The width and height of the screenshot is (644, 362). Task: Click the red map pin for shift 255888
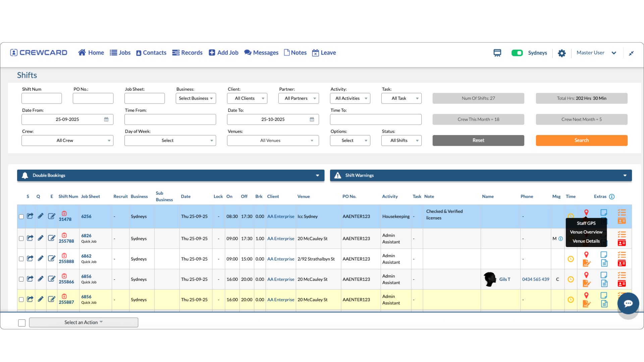pos(586,255)
